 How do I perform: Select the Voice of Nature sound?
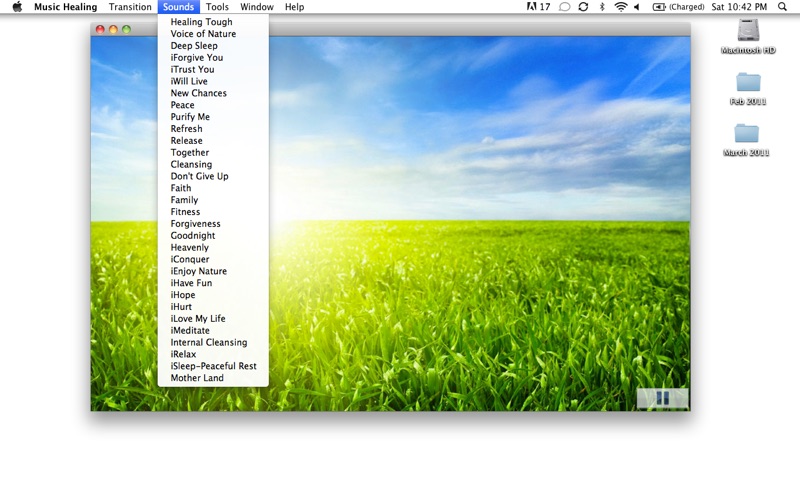click(203, 34)
